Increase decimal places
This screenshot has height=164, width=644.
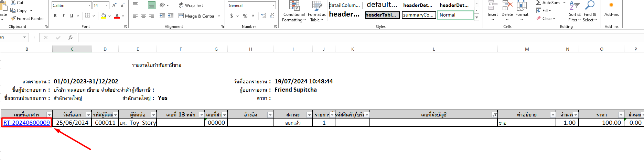[264, 16]
